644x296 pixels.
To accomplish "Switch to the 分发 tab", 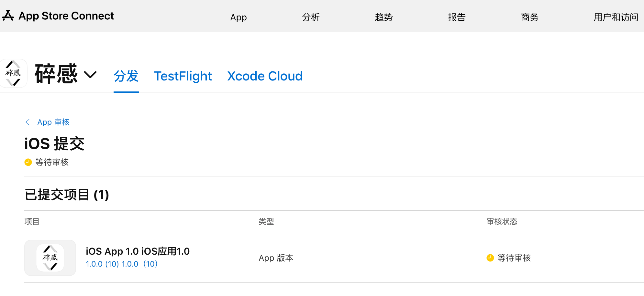I will (x=126, y=76).
